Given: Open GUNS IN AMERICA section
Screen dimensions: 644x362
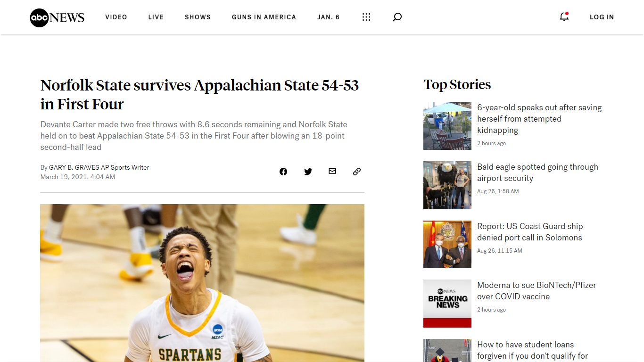Looking at the screenshot, I should (264, 17).
